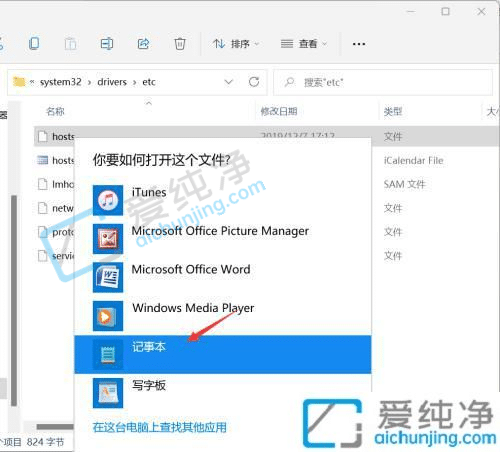Select the highlighted hosts file row
The height and width of the screenshot is (452, 500).
pos(267,136)
